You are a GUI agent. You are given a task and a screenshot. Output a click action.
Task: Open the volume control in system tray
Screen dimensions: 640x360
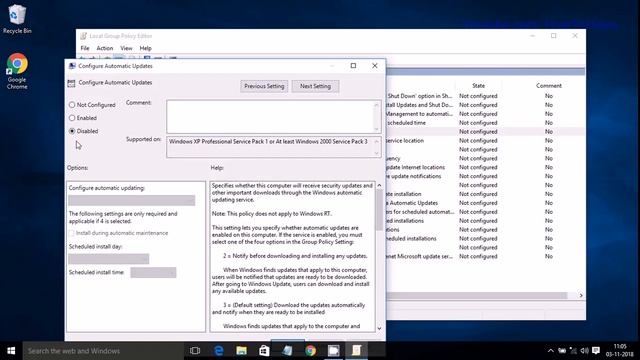[x=584, y=351]
